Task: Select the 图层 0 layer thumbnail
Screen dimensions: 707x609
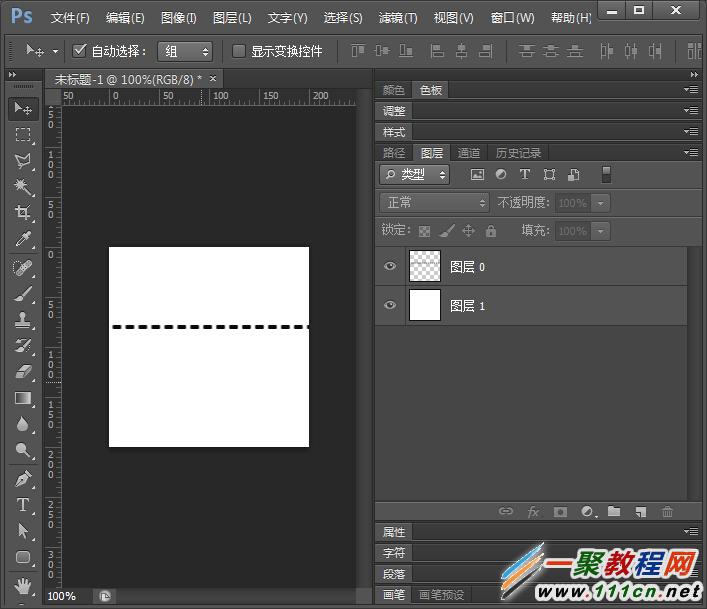Action: [x=425, y=266]
